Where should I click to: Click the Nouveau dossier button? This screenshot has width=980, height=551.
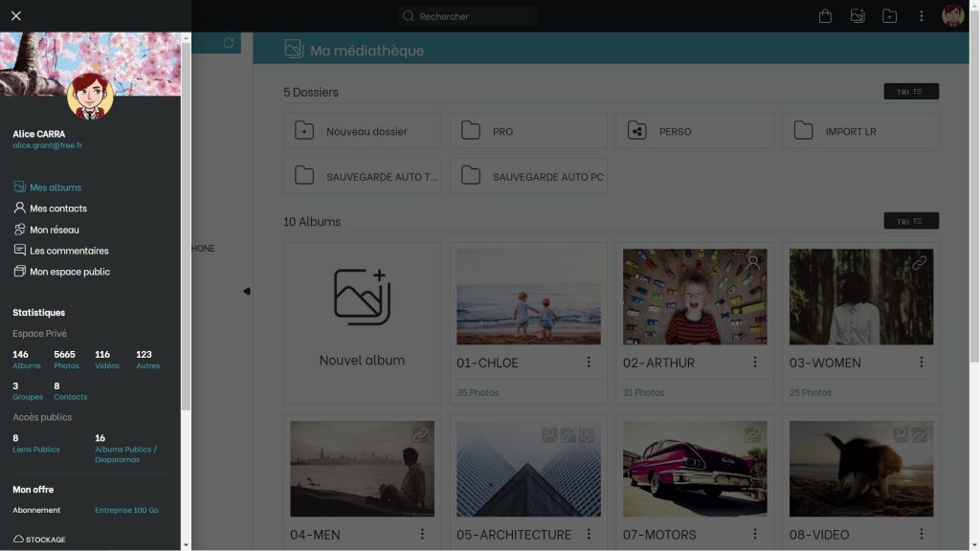[x=362, y=131]
